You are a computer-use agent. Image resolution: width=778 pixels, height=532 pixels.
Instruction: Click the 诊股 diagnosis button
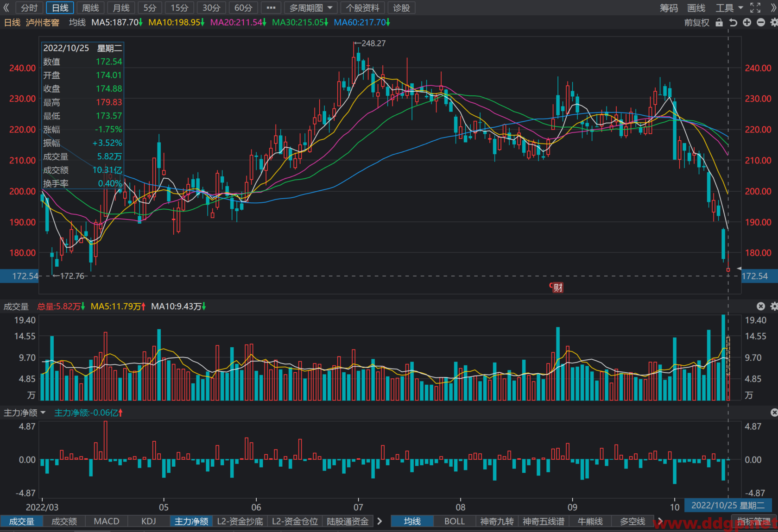[401, 8]
